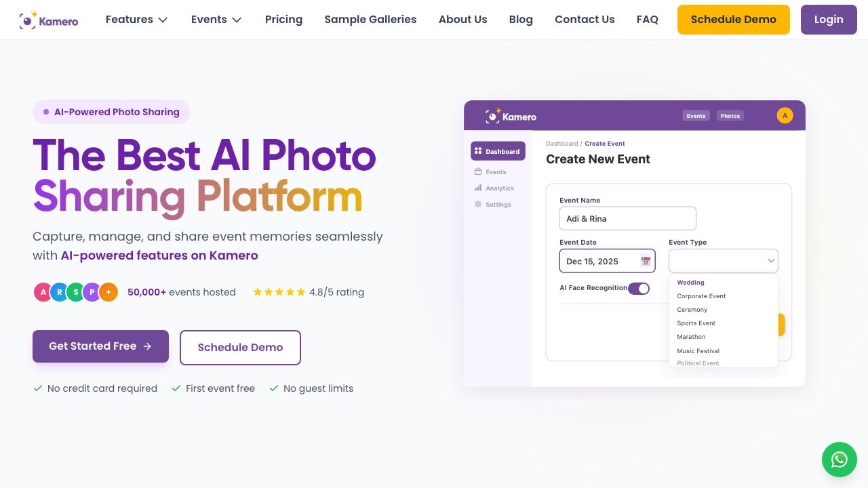Open the Pricing page
This screenshot has width=868, height=488.
coord(283,20)
